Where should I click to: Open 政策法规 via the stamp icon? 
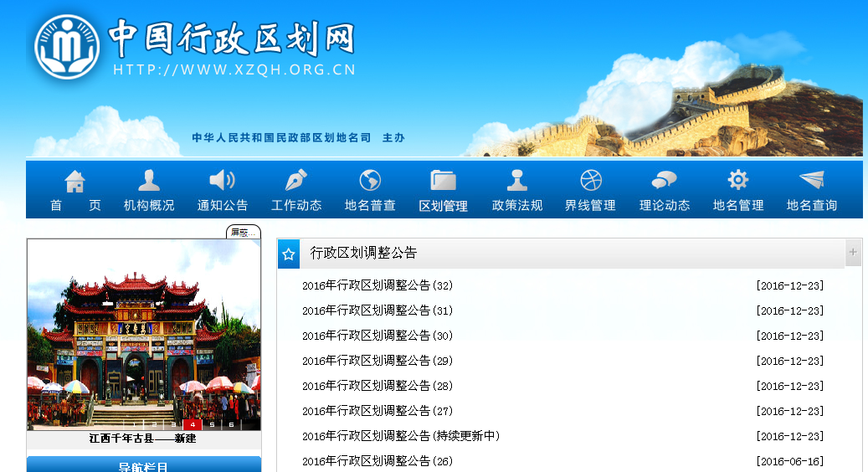tap(516, 181)
